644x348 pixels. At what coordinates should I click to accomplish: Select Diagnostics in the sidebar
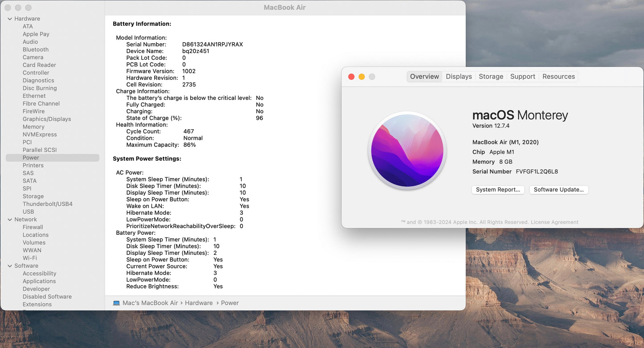coord(38,80)
